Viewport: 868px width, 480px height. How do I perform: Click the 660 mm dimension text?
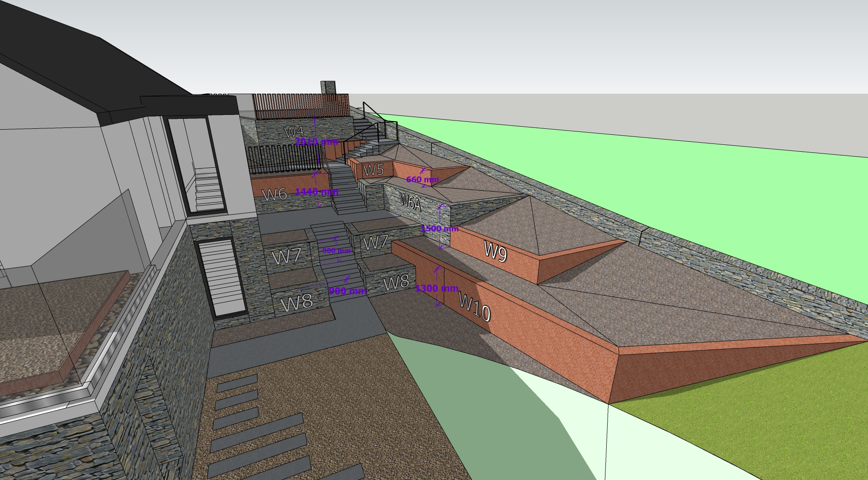pos(422,180)
